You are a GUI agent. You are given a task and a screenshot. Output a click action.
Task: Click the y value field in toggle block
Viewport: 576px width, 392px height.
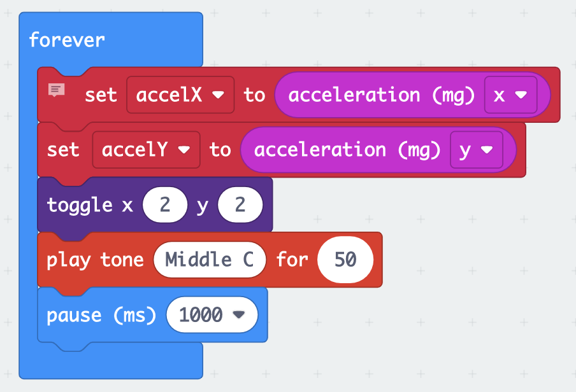click(x=240, y=205)
